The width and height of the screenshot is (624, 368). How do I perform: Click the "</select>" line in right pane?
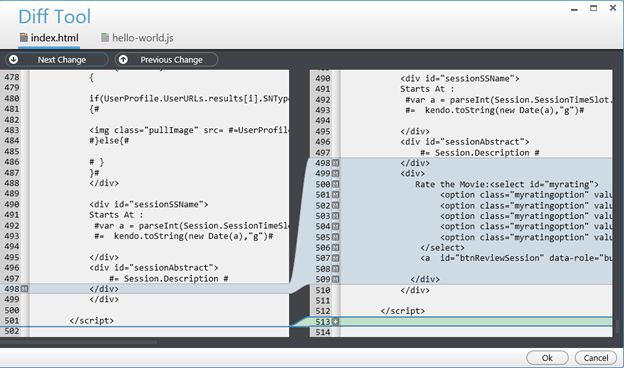pyautogui.click(x=442, y=247)
